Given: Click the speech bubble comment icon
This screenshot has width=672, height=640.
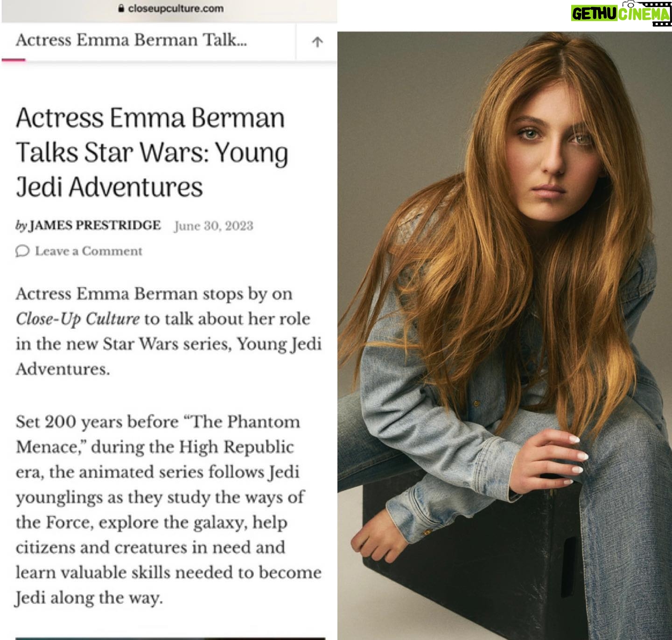Looking at the screenshot, I should [x=22, y=251].
